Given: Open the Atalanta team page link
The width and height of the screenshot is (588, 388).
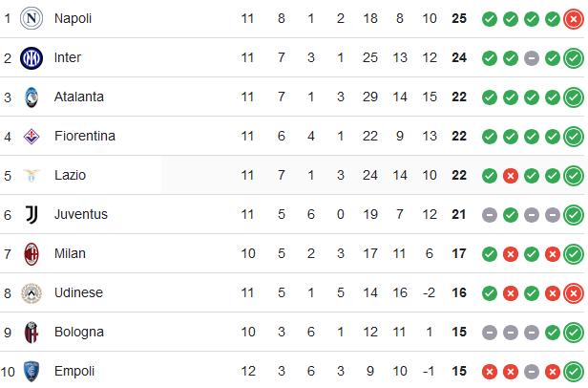Looking at the screenshot, I should pos(79,97).
